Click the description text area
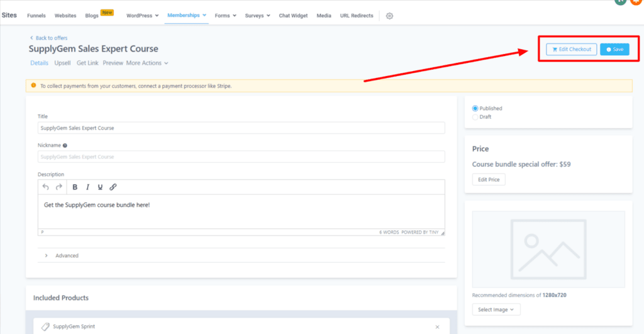 (241, 211)
